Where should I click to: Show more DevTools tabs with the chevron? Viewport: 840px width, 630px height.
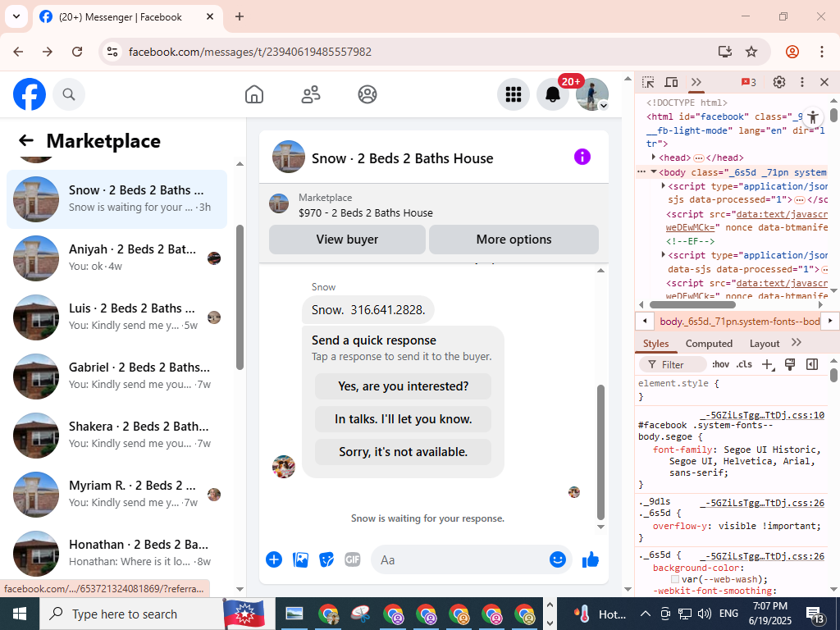[x=696, y=82]
